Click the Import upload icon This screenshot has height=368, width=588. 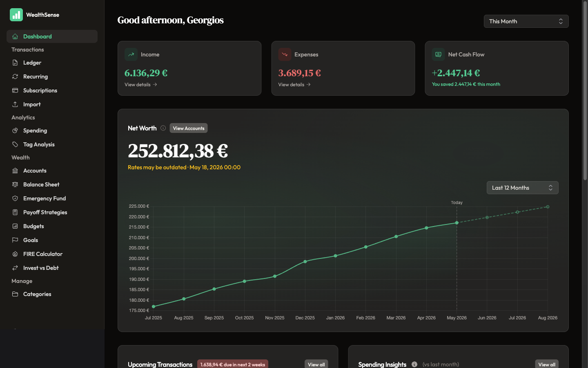pyautogui.click(x=15, y=104)
